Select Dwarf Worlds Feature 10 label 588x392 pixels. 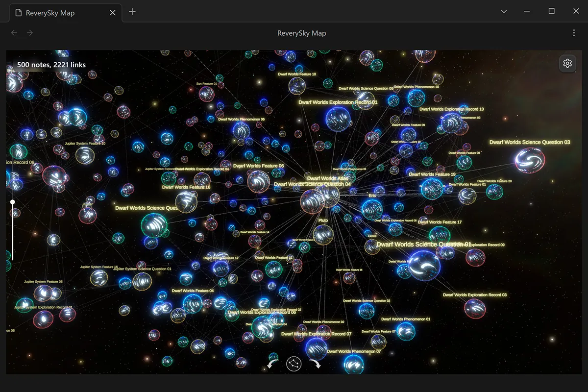(297, 74)
